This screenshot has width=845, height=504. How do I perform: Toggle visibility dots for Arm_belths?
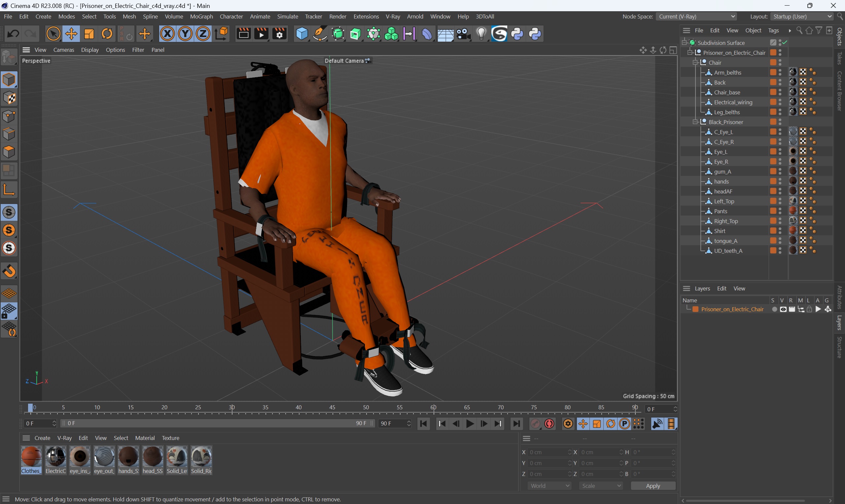tap(780, 72)
